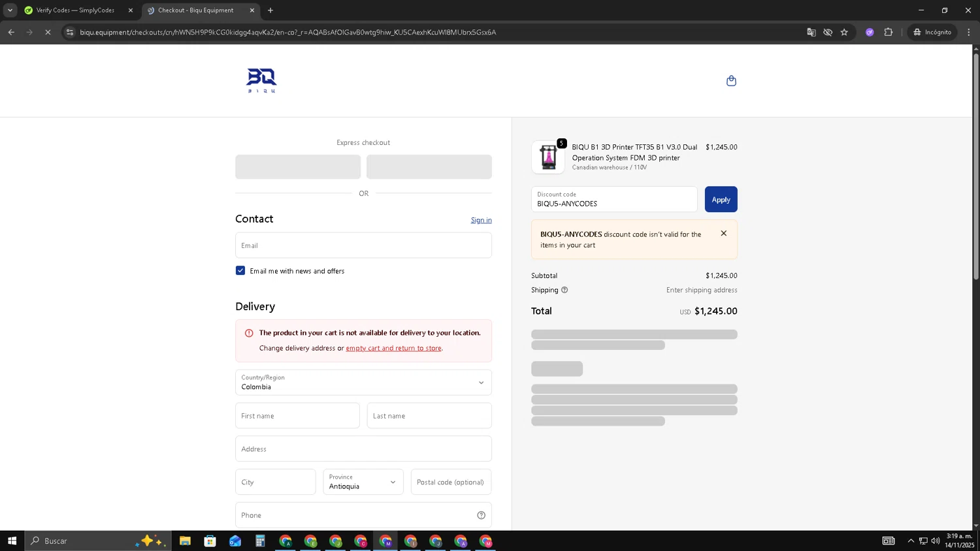Open shipping info help icon
Screen dimensions: 980x551
pos(564,290)
